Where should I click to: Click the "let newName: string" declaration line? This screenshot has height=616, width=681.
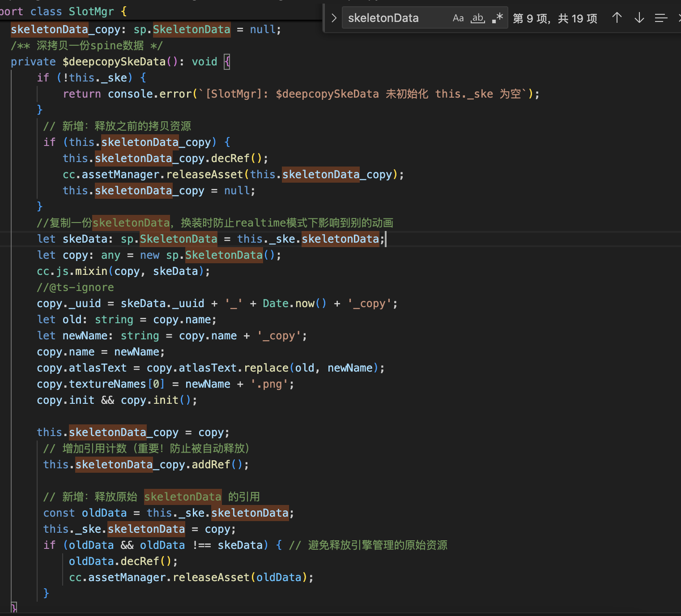[x=172, y=336]
